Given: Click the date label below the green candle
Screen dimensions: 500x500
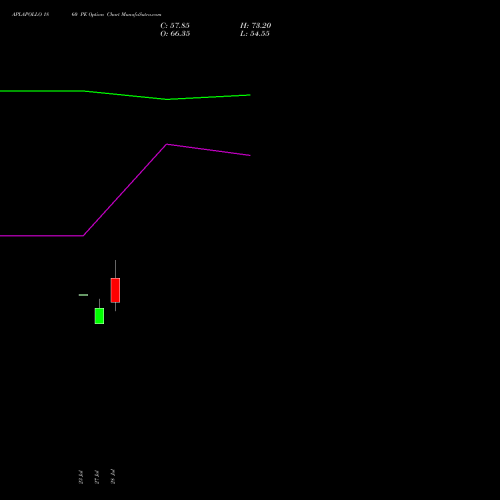Looking at the screenshot, I should (97, 477).
